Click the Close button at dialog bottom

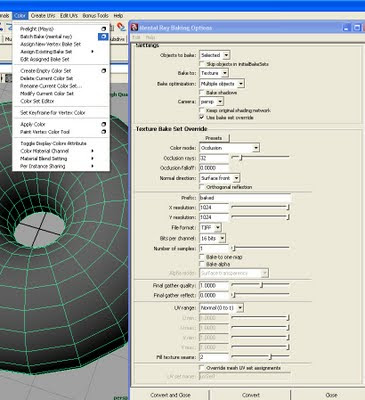click(x=331, y=395)
